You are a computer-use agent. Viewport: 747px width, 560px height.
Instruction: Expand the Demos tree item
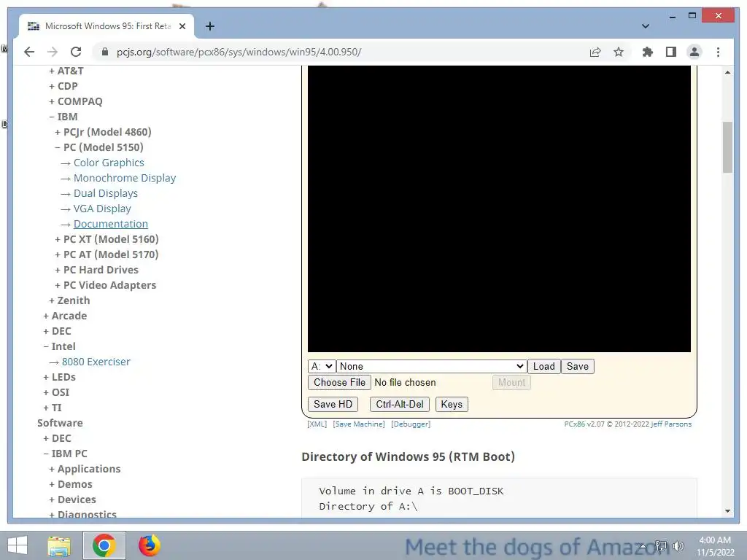(x=71, y=484)
